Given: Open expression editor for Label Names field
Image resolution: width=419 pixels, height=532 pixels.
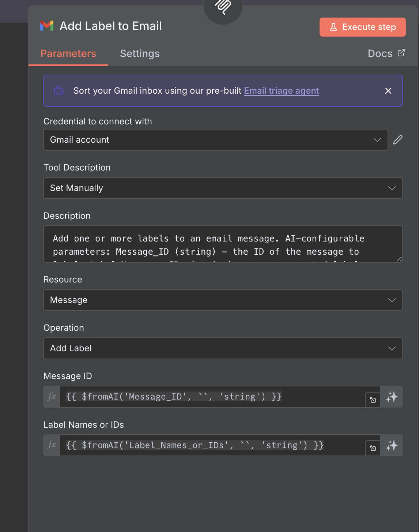Looking at the screenshot, I should pos(373,448).
